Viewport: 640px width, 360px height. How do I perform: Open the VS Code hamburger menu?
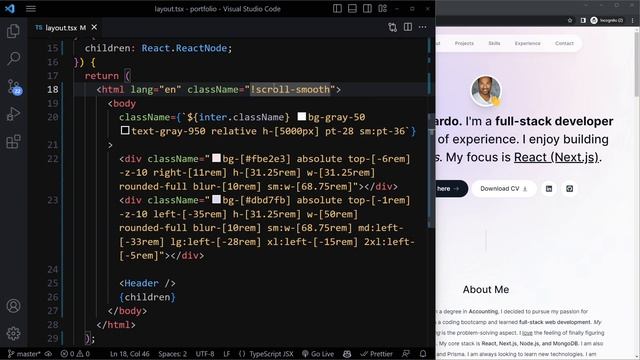(31, 9)
